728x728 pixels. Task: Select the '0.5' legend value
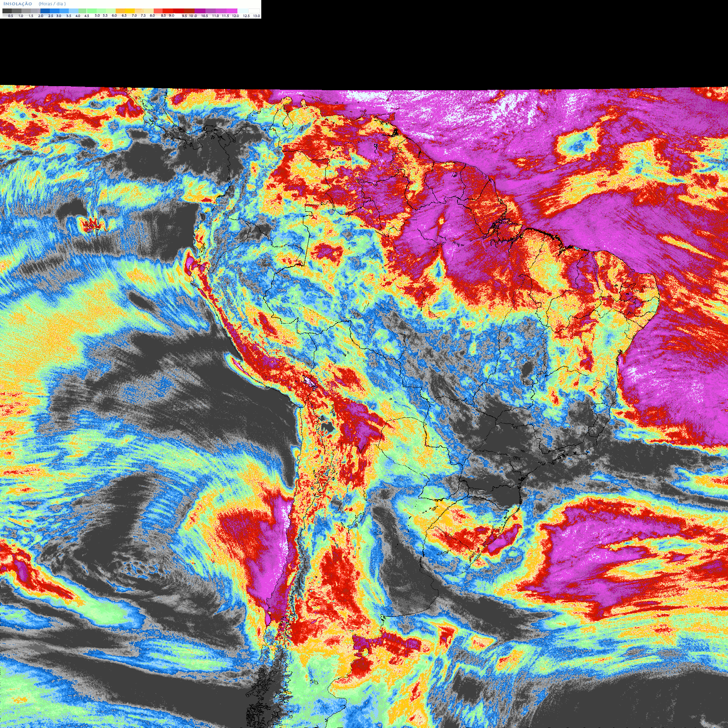(x=11, y=16)
